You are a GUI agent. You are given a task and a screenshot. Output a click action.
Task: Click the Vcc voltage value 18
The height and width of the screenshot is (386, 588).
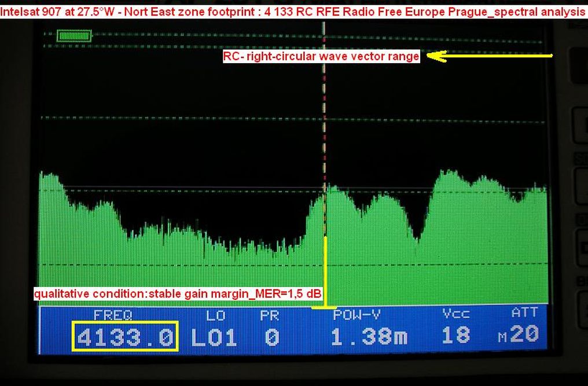pos(455,336)
